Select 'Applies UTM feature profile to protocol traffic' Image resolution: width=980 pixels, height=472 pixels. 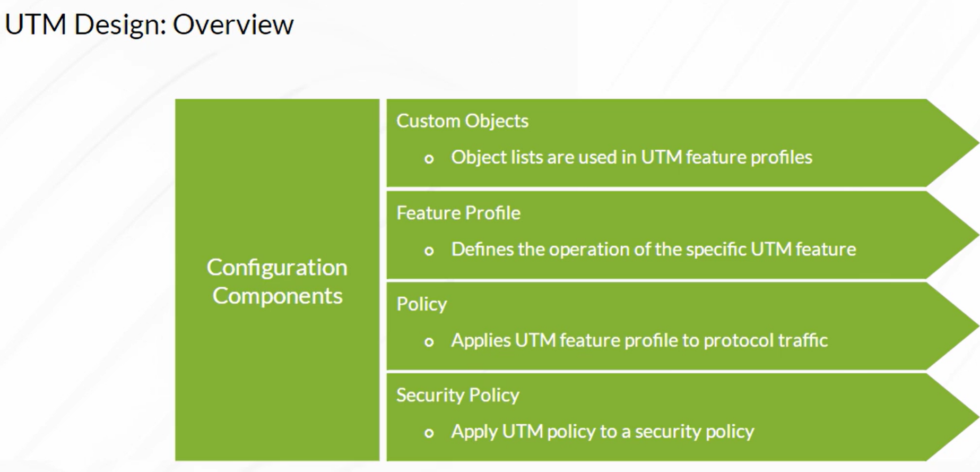(639, 340)
